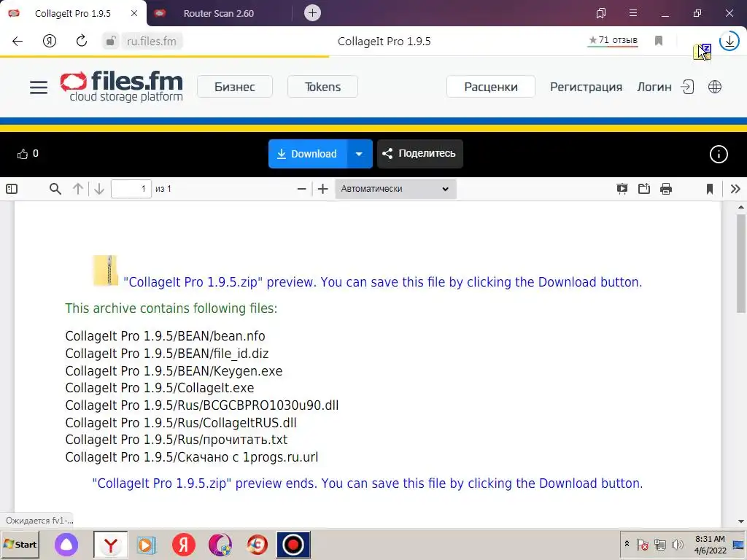Click the "CollageIt Pro 1.9.5/BEAN/bean.nfo" line
Screen dimensions: 747x560
click(166, 336)
